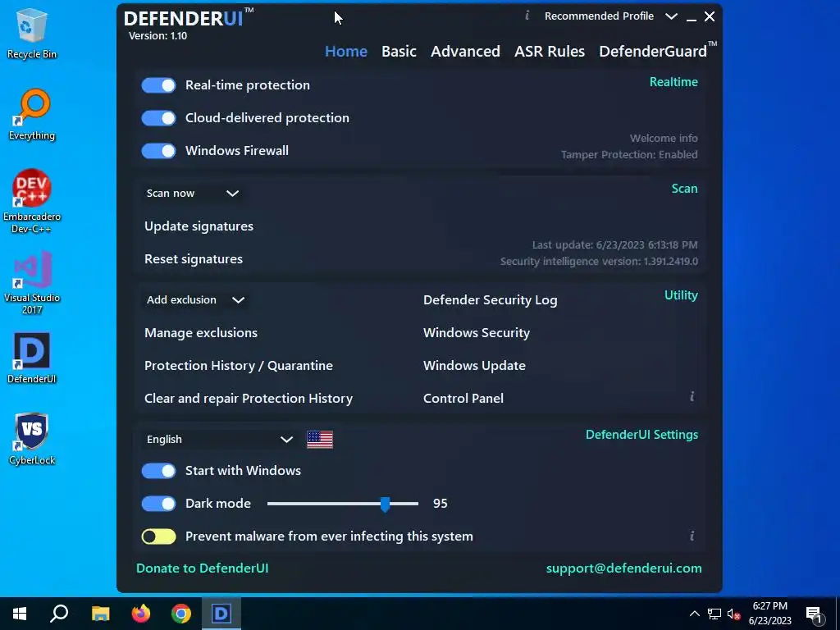Click the Donate to DefenderUI link
The height and width of the screenshot is (630, 840).
[202, 568]
